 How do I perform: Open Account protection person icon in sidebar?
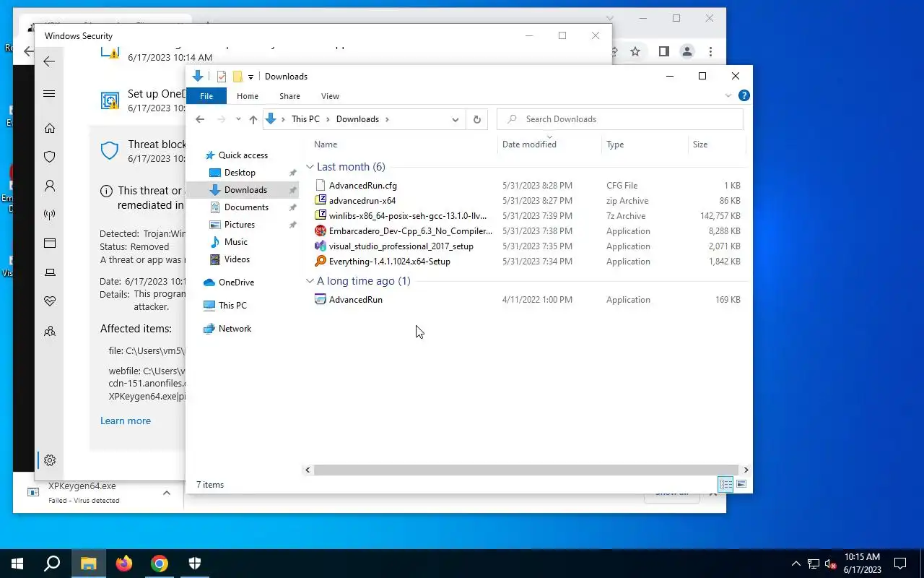pos(50,186)
